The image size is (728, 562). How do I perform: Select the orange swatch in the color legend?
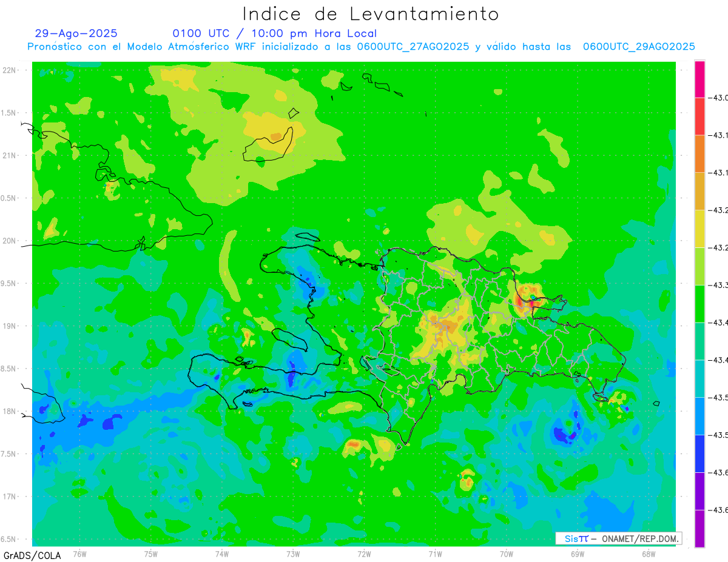point(699,154)
